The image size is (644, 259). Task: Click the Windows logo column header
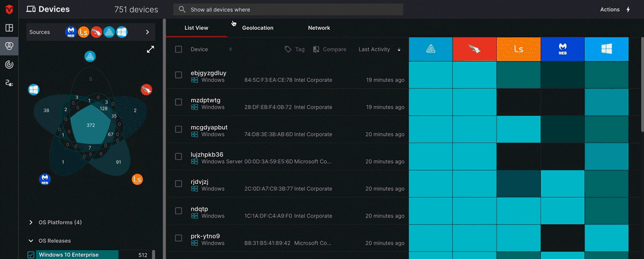[607, 49]
